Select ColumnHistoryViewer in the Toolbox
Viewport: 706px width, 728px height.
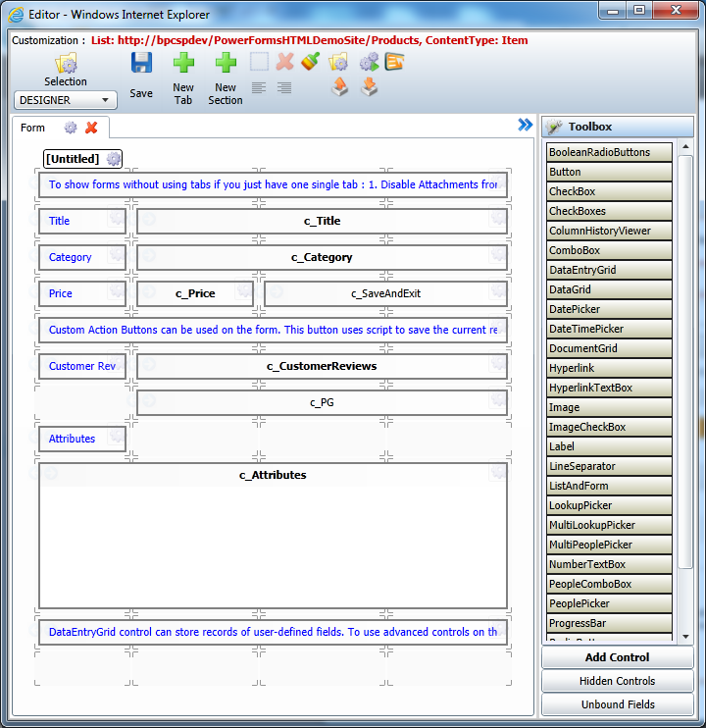pos(610,231)
